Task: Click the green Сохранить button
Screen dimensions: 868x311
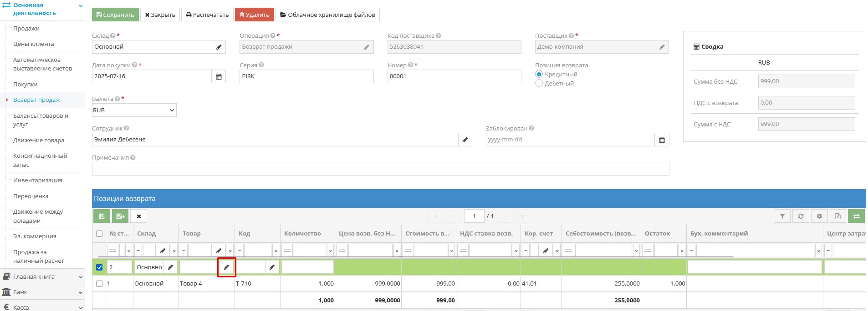Action: [x=115, y=15]
